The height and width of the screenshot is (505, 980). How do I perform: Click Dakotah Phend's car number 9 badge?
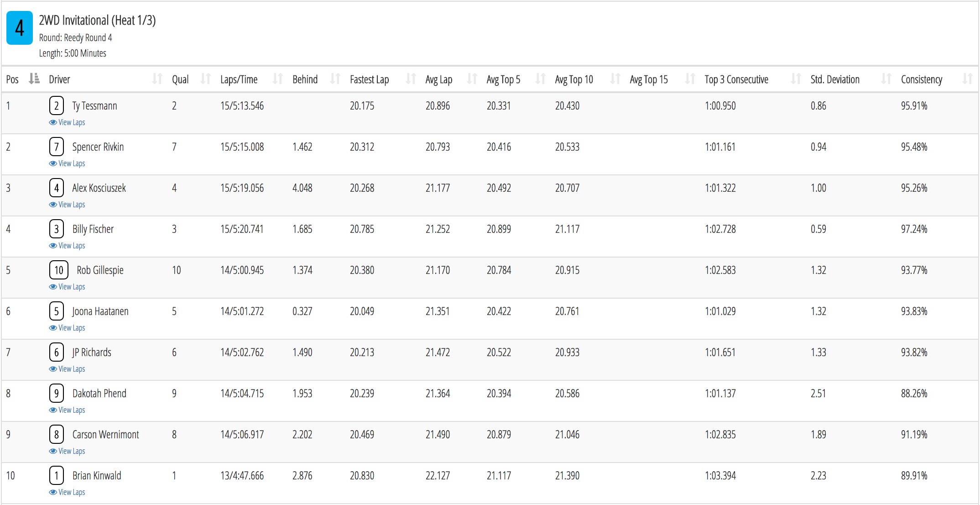click(x=56, y=394)
